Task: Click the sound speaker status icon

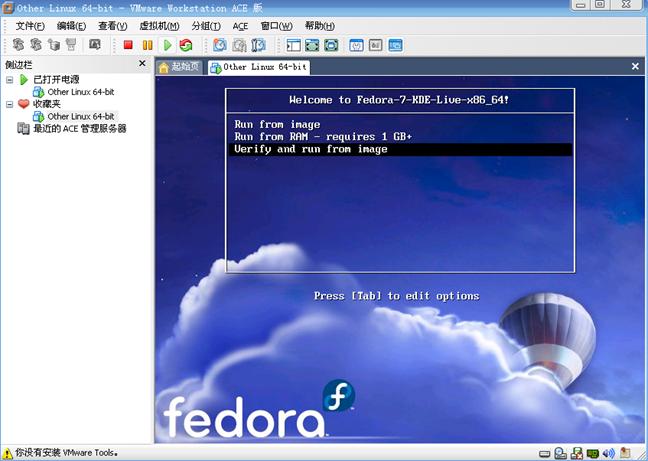Action: (x=608, y=453)
